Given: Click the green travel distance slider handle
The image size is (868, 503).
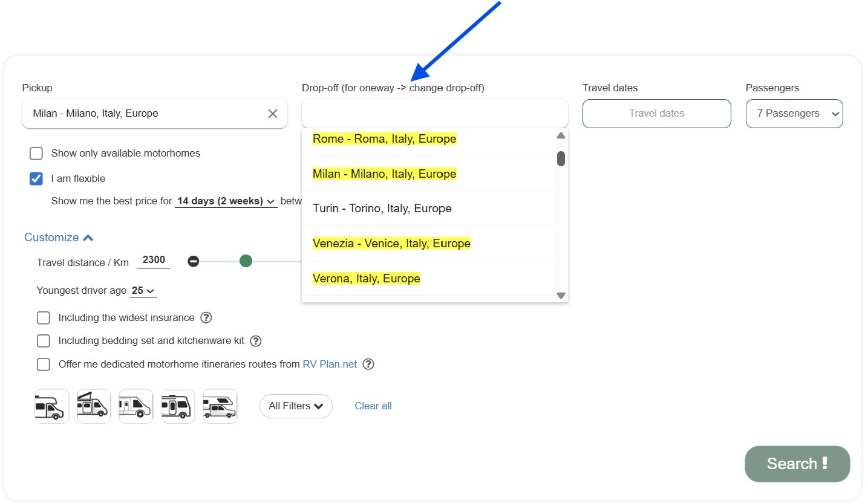Looking at the screenshot, I should 246,261.
